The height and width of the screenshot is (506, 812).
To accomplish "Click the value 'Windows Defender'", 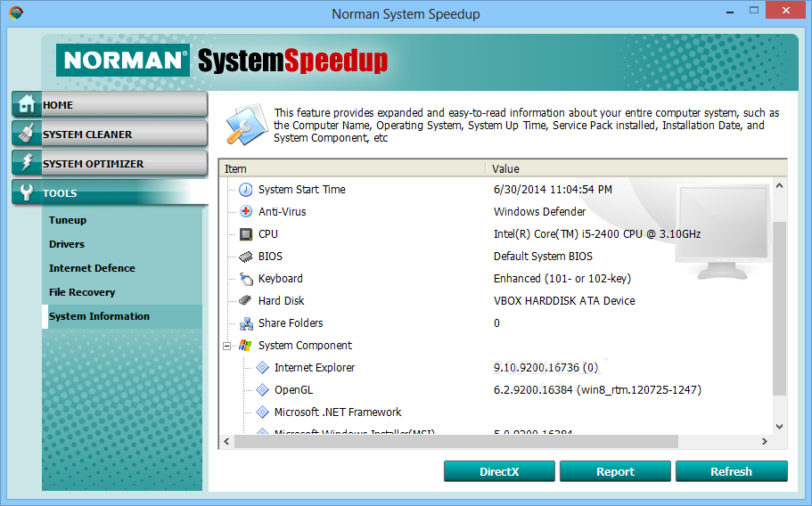I will pos(539,212).
